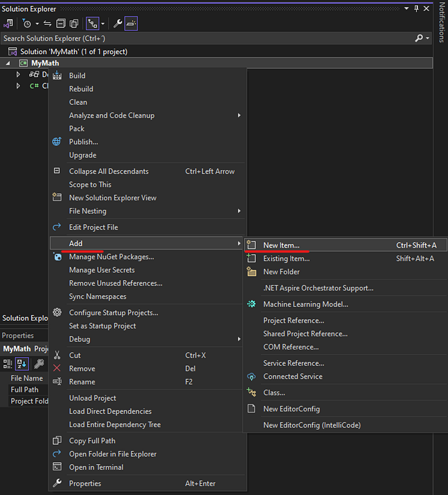Open New Solution Explorer View
The height and width of the screenshot is (495, 448).
[x=147, y=198]
